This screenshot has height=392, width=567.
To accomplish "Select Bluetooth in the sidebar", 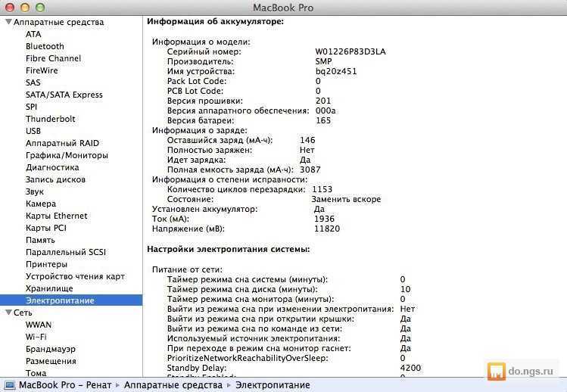I will tap(45, 46).
